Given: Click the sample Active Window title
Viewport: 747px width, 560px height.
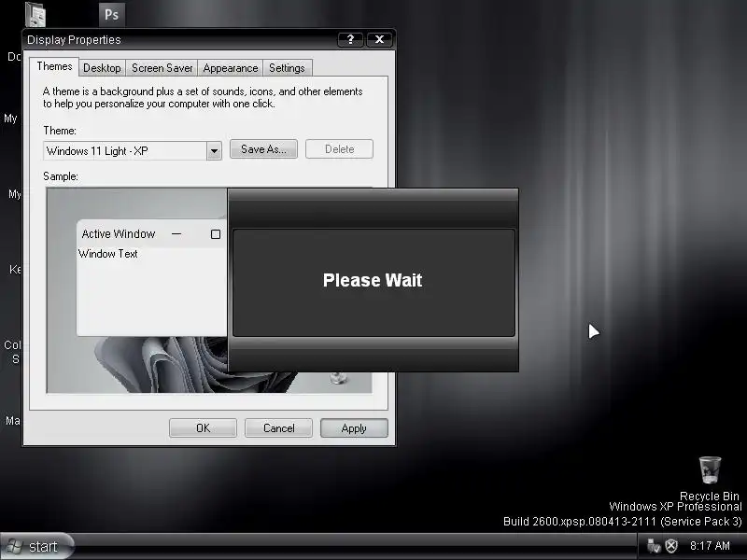Looking at the screenshot, I should tap(119, 234).
